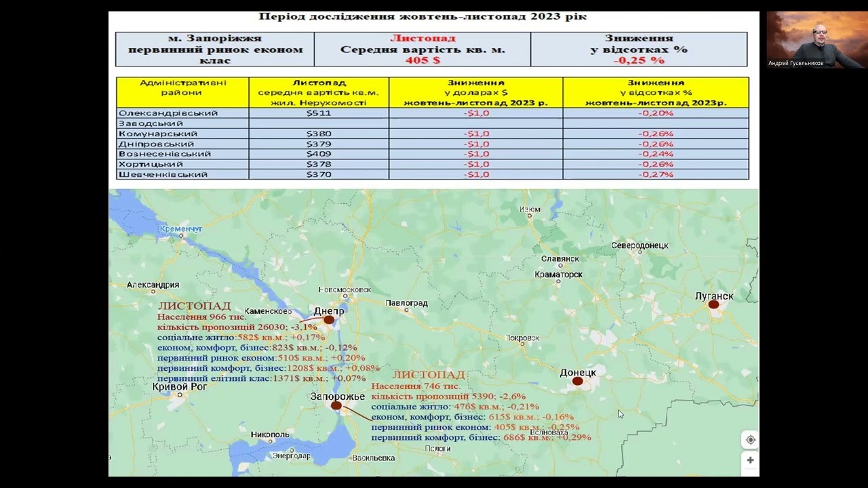Click кількість пропозицій 5390 line
The height and width of the screenshot is (488, 868).
[x=449, y=396]
